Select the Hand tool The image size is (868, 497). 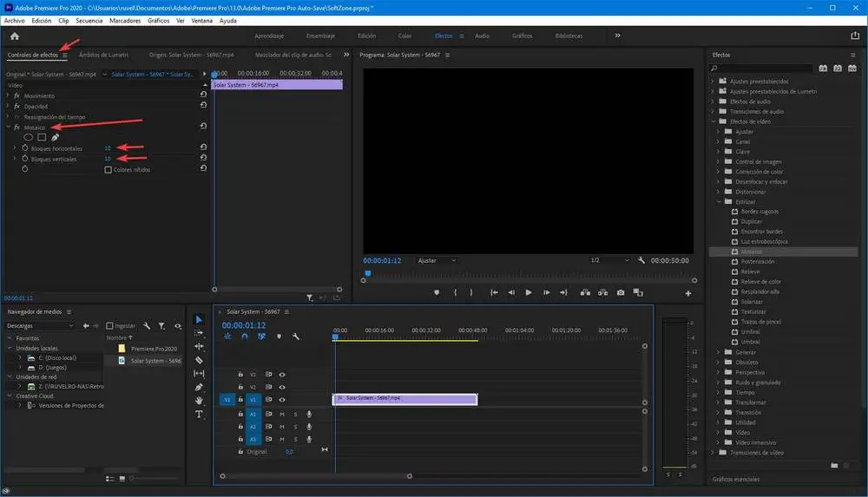click(199, 401)
